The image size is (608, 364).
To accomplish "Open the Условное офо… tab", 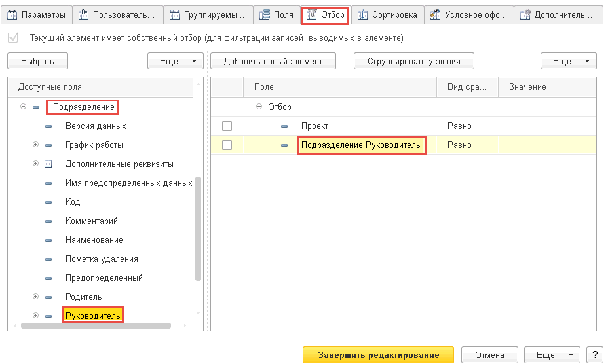I will 469,15.
